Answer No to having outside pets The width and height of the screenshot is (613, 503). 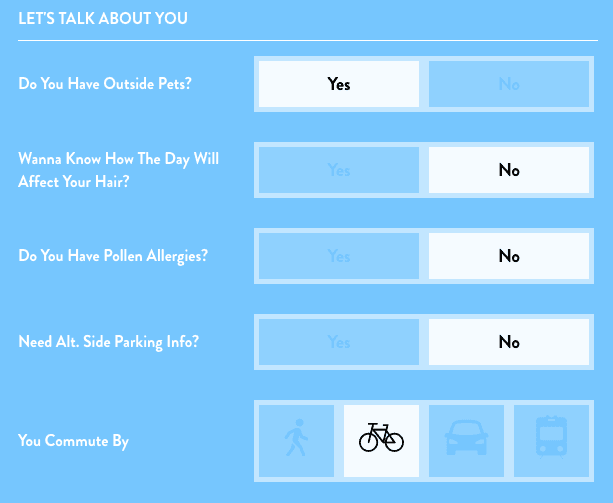point(509,84)
